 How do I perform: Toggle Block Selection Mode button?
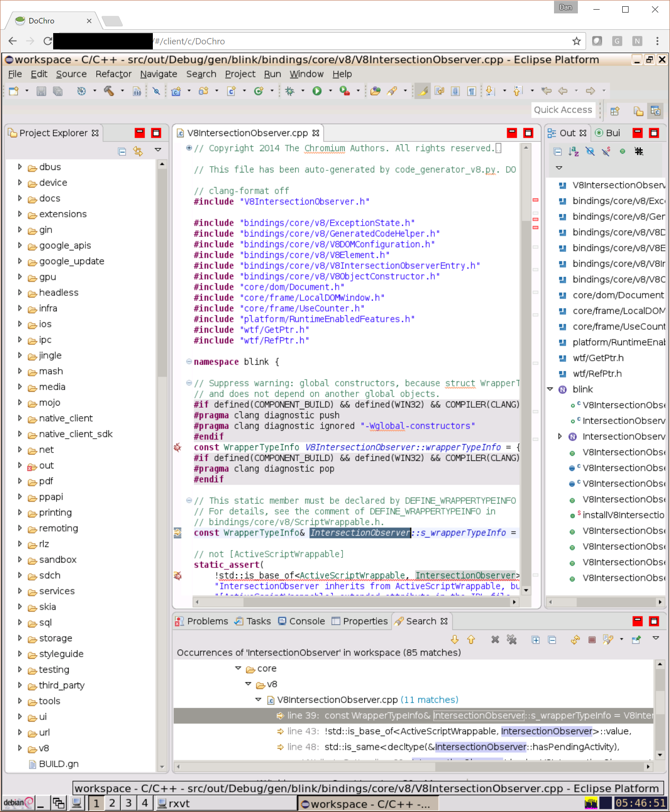pos(456,91)
